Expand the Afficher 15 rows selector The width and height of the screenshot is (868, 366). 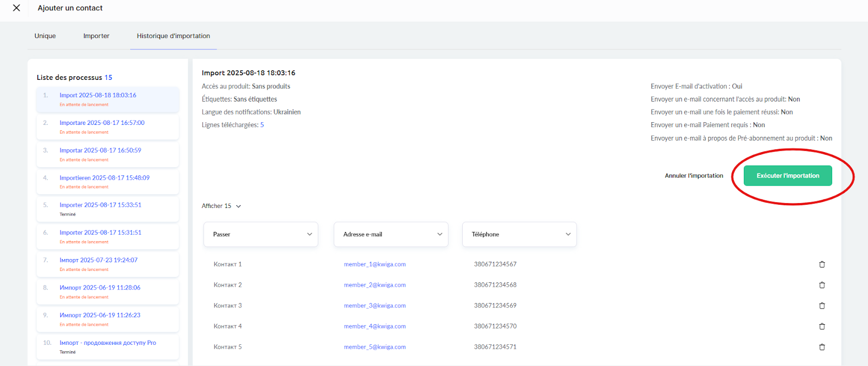pos(221,206)
